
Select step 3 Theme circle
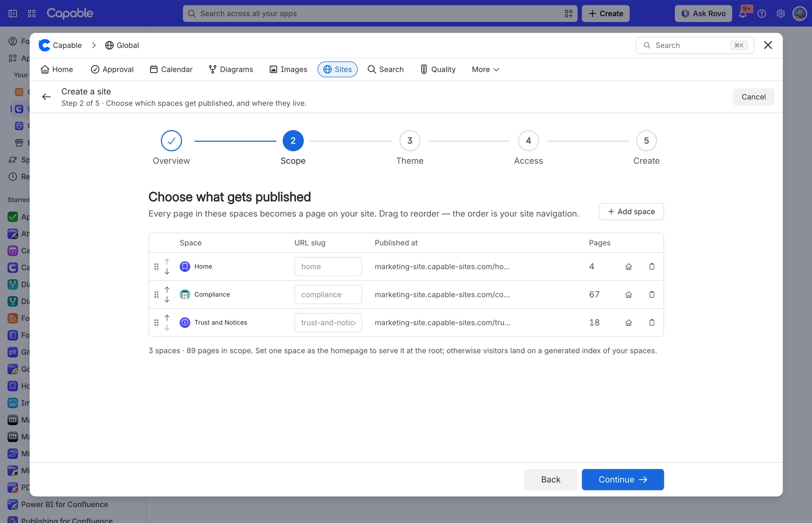click(410, 141)
